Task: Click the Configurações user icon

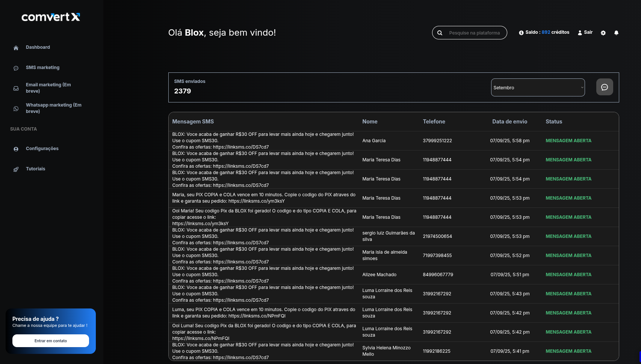Action: 16,149
